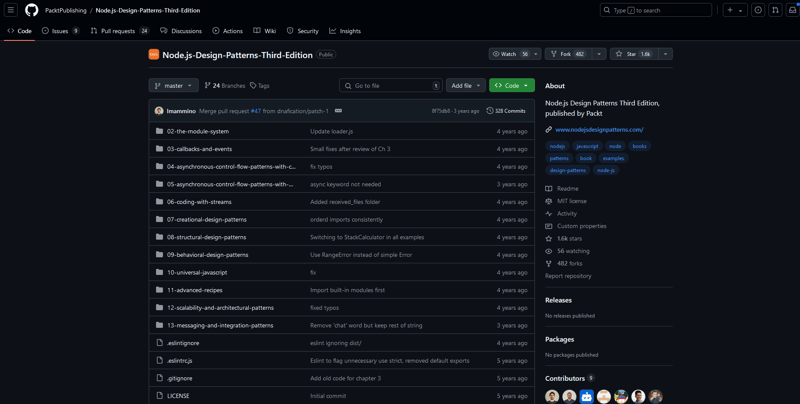Open the Add file dropdown

[x=465, y=86]
